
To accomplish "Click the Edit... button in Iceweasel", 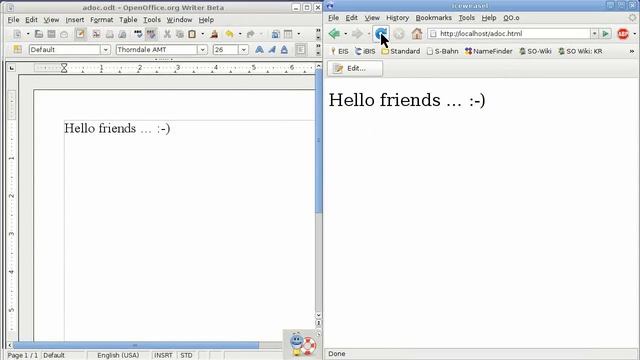I will [355, 69].
